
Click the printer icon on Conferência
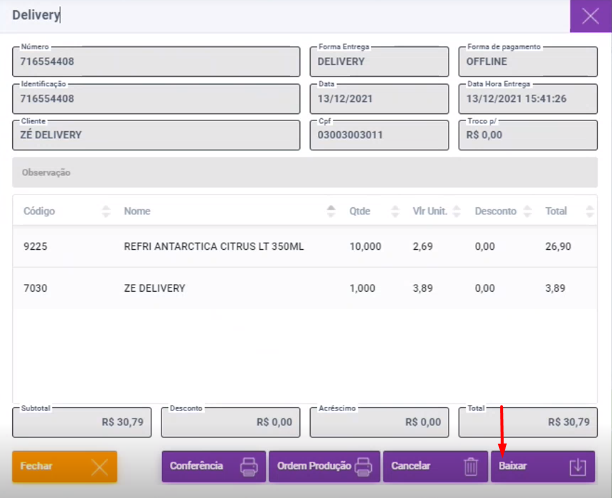[x=249, y=467]
